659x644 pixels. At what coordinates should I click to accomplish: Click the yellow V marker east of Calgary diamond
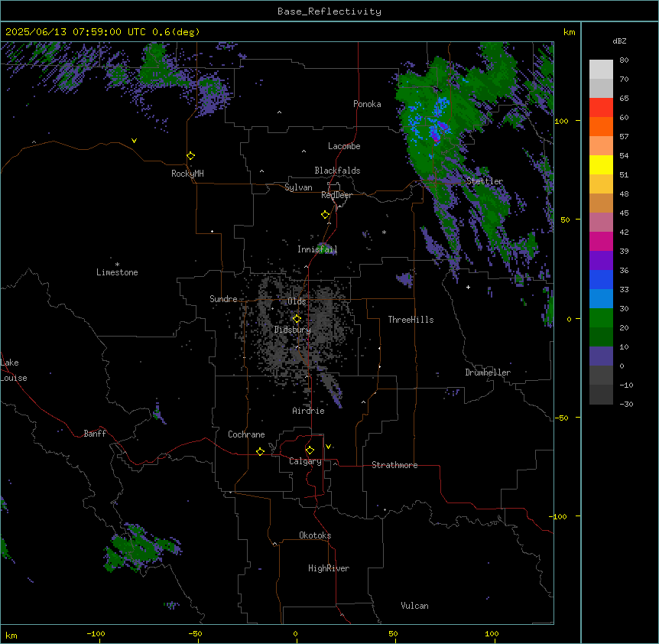point(328,447)
